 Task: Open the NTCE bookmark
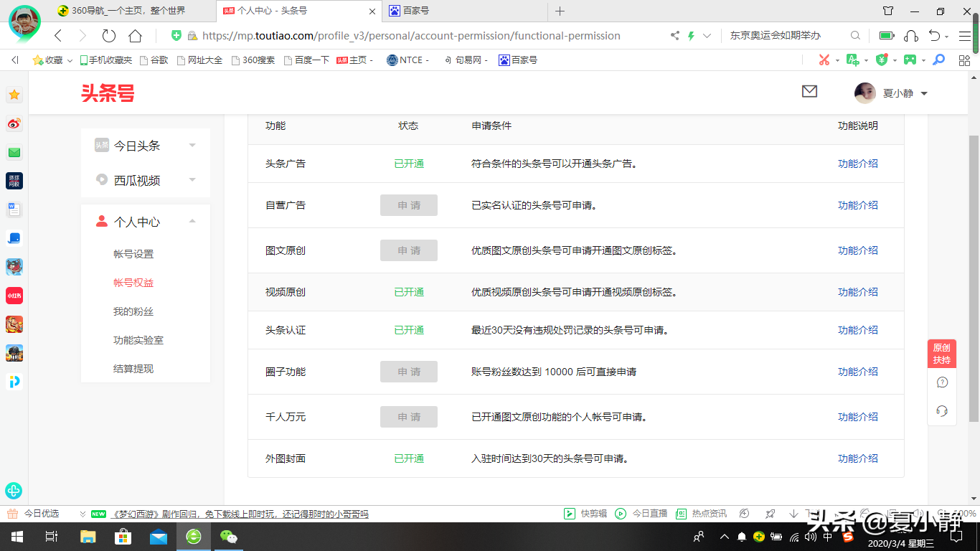(407, 60)
